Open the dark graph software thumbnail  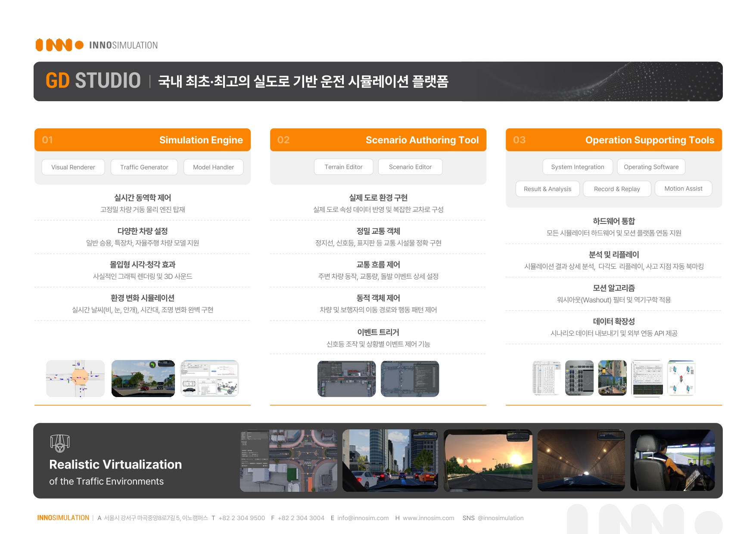647,378
